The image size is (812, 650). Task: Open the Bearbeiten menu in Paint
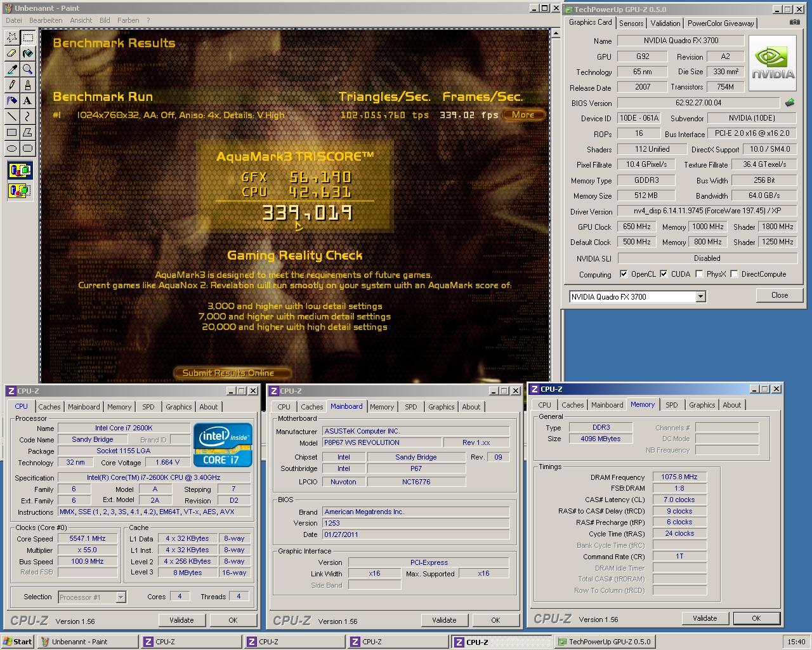point(46,20)
